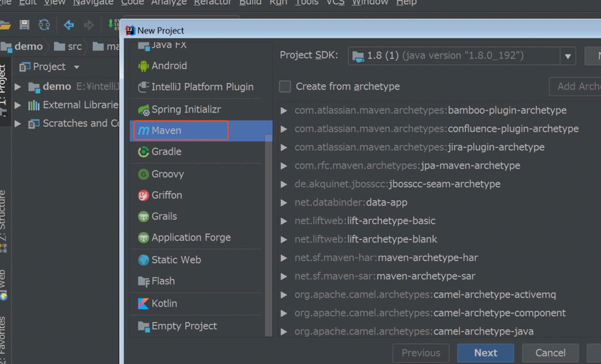Image resolution: width=601 pixels, height=364 pixels.
Task: Choose Gradle project type
Action: [201, 151]
